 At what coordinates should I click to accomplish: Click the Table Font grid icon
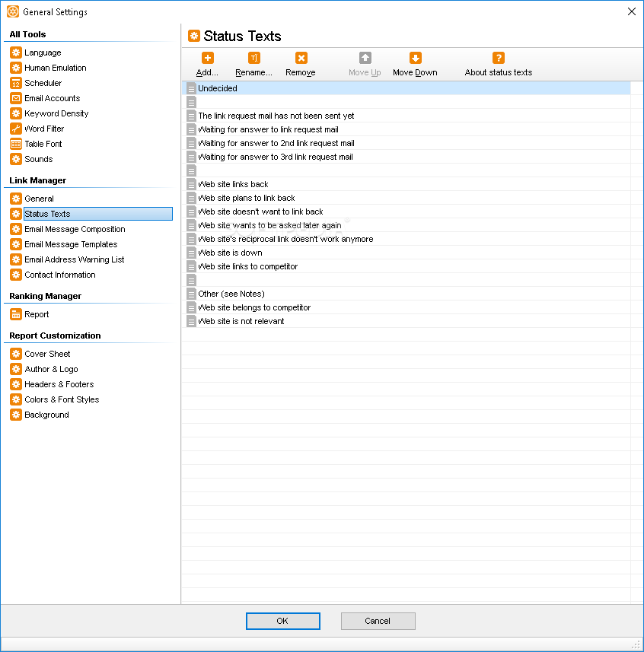point(16,144)
